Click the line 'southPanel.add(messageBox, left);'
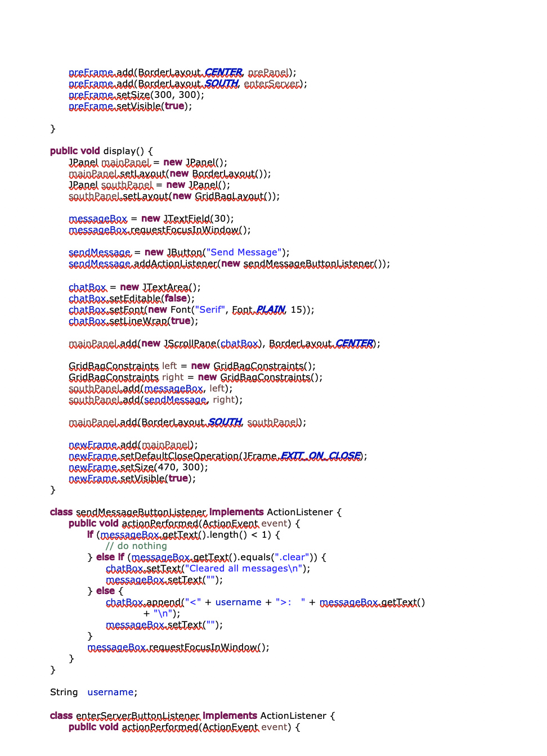This screenshot has height=756, width=547. coord(151,389)
